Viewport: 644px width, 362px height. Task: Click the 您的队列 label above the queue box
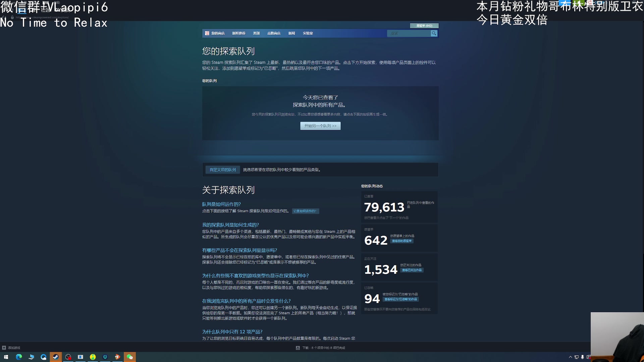[209, 81]
